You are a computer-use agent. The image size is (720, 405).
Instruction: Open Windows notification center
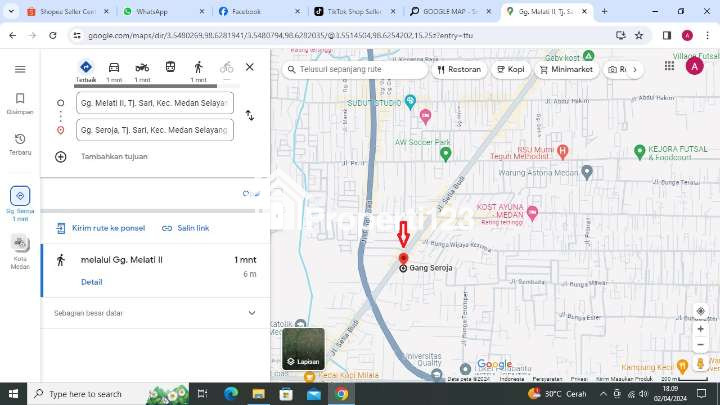[701, 394]
